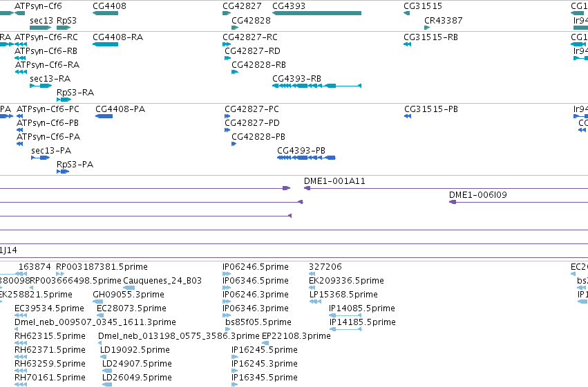Click protein ATPsyn-Cf6-PB label
This screenshot has height=388, width=588.
[47, 123]
